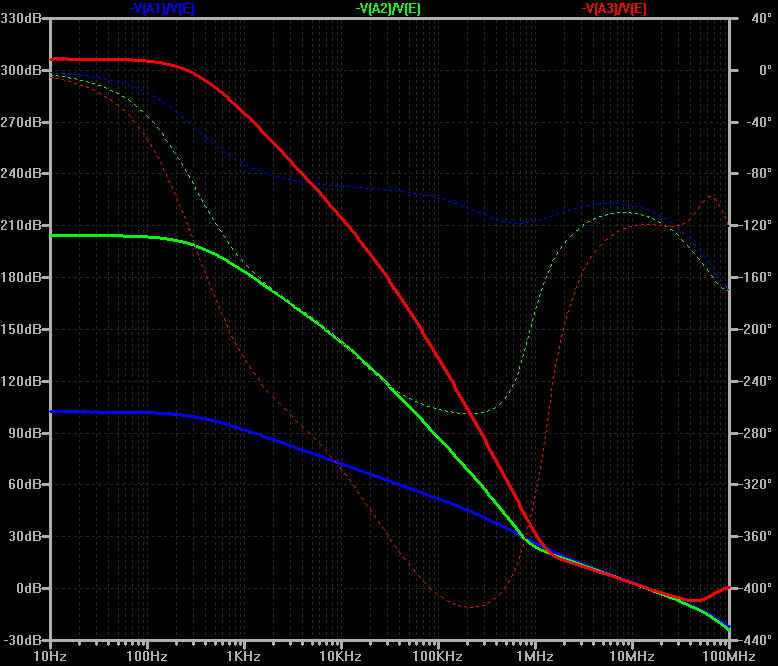Click the -240° phase axis label

click(x=756, y=381)
